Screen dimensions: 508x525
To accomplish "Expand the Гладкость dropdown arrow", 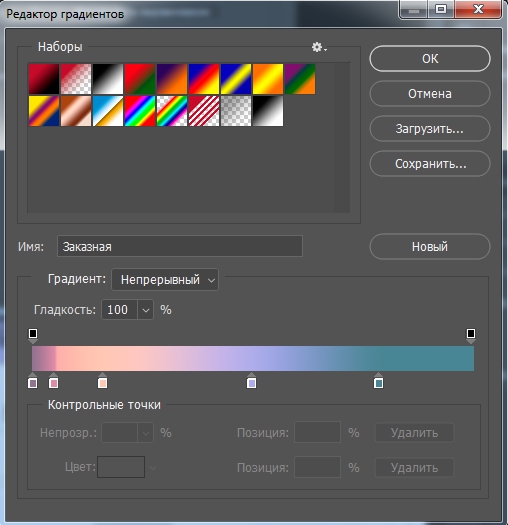I will (x=146, y=310).
